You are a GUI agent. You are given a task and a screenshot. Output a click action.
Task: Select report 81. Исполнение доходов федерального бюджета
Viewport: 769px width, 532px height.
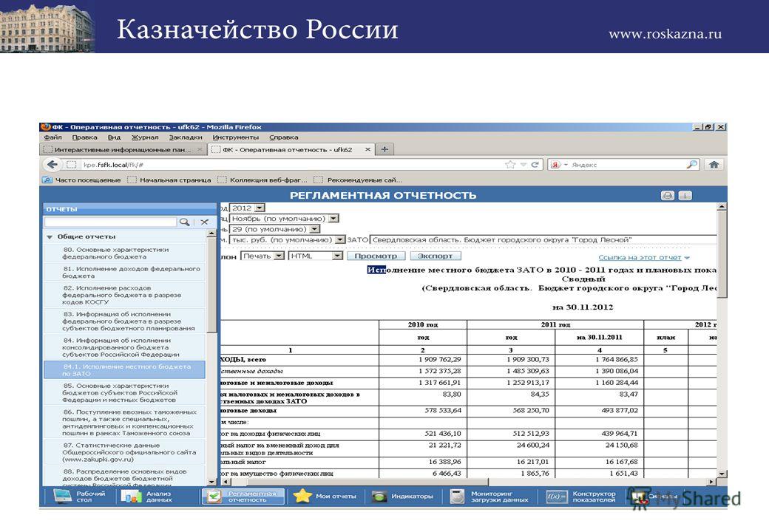pyautogui.click(x=124, y=273)
